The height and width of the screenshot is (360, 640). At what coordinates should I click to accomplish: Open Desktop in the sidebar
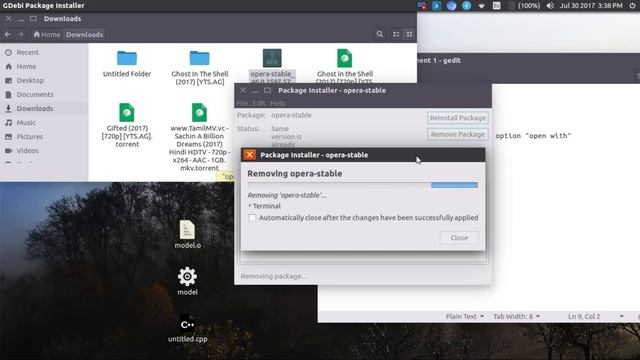click(30, 80)
